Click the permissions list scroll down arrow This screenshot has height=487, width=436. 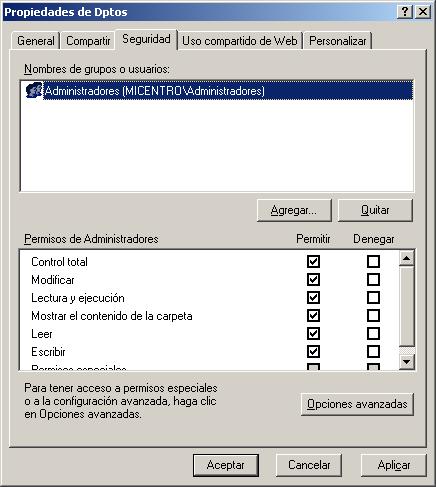pyautogui.click(x=406, y=362)
